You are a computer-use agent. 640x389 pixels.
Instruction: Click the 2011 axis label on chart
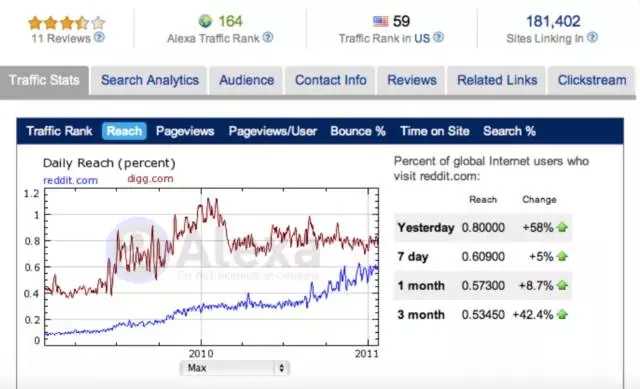click(x=367, y=353)
